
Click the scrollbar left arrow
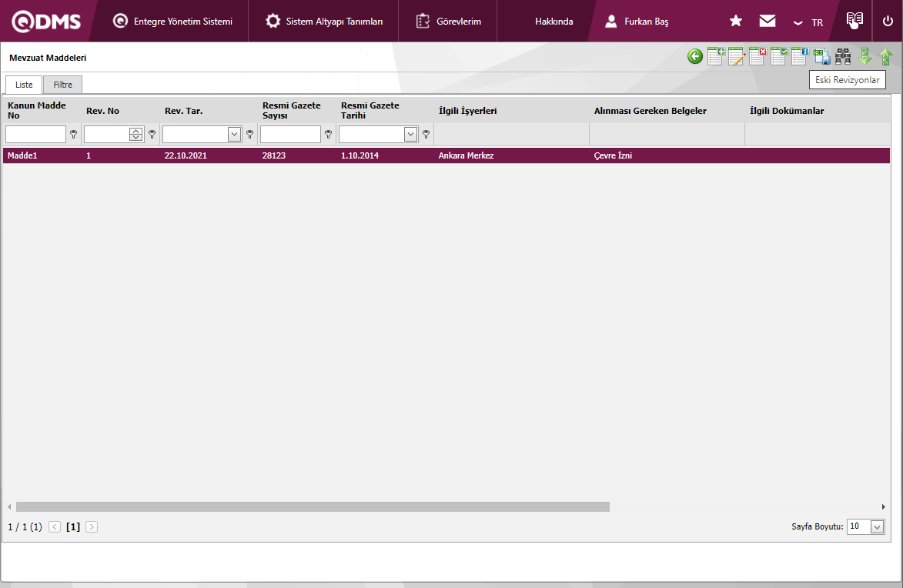point(9,506)
